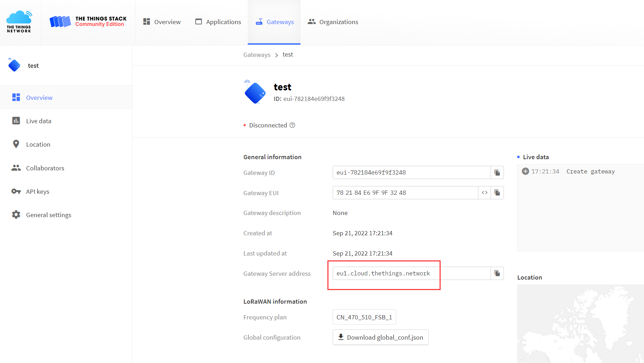
Task: Toggle Gateway EUI byte format view
Action: coord(484,193)
